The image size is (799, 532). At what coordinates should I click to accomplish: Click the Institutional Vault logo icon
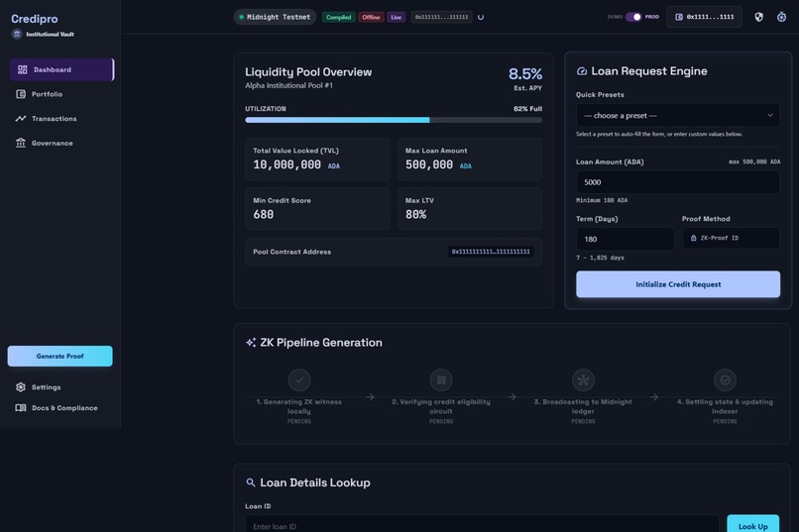click(17, 34)
